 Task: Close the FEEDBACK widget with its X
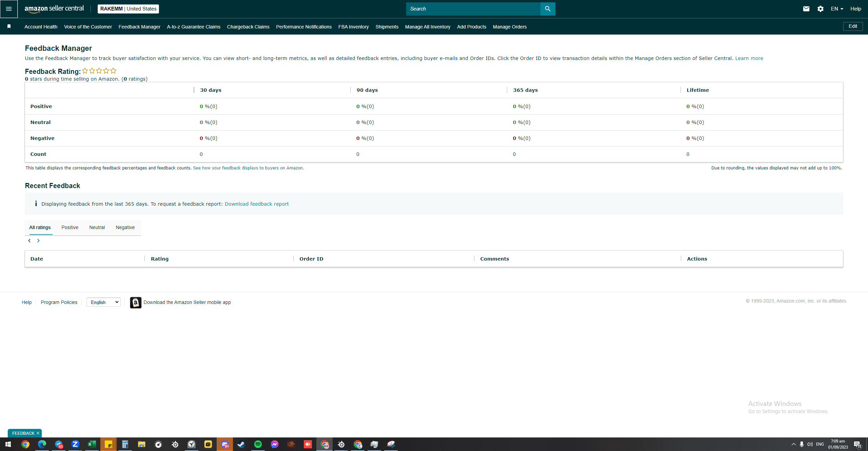click(38, 433)
